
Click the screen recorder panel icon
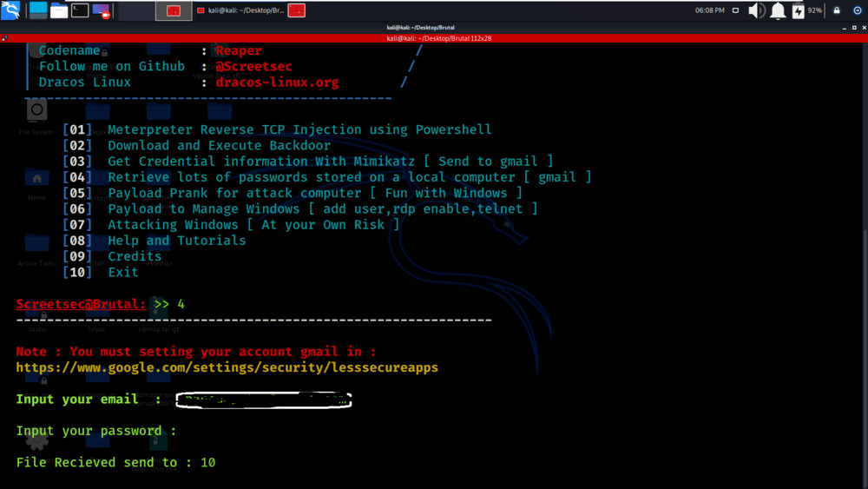click(102, 10)
